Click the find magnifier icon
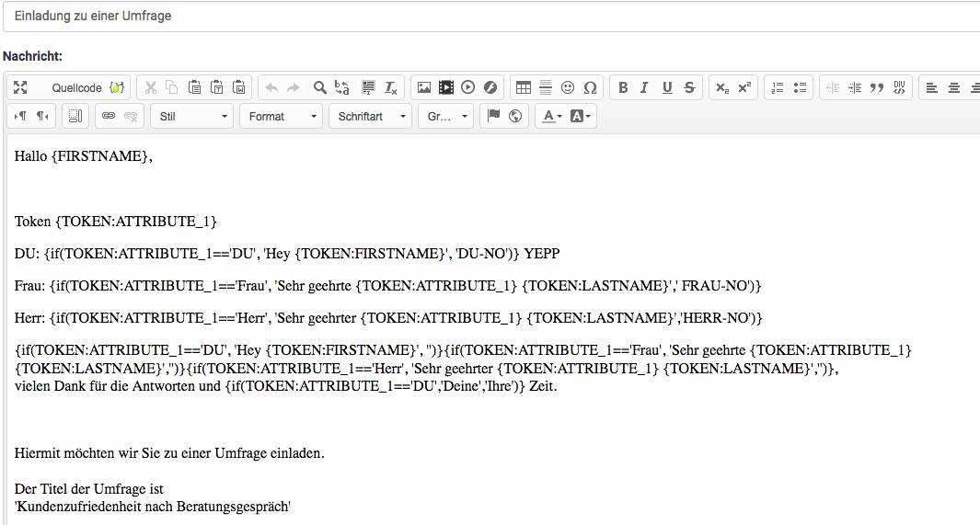This screenshot has width=980, height=525. coord(319,87)
